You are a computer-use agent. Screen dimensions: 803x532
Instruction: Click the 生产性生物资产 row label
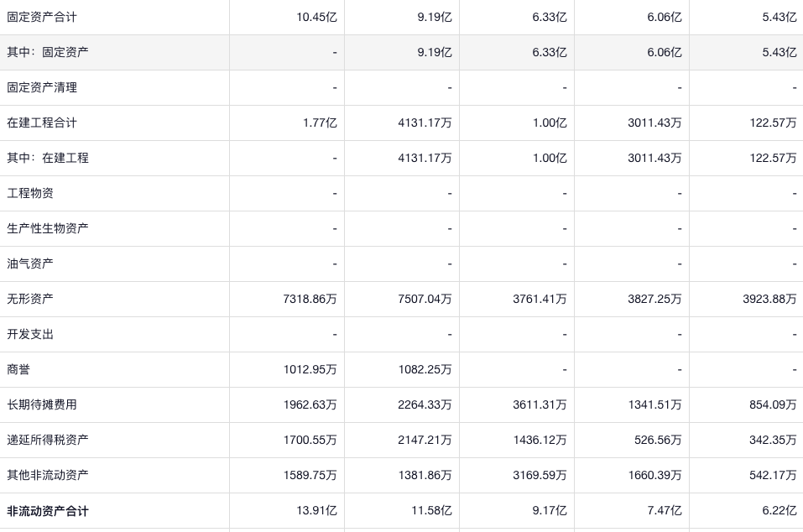(48, 228)
